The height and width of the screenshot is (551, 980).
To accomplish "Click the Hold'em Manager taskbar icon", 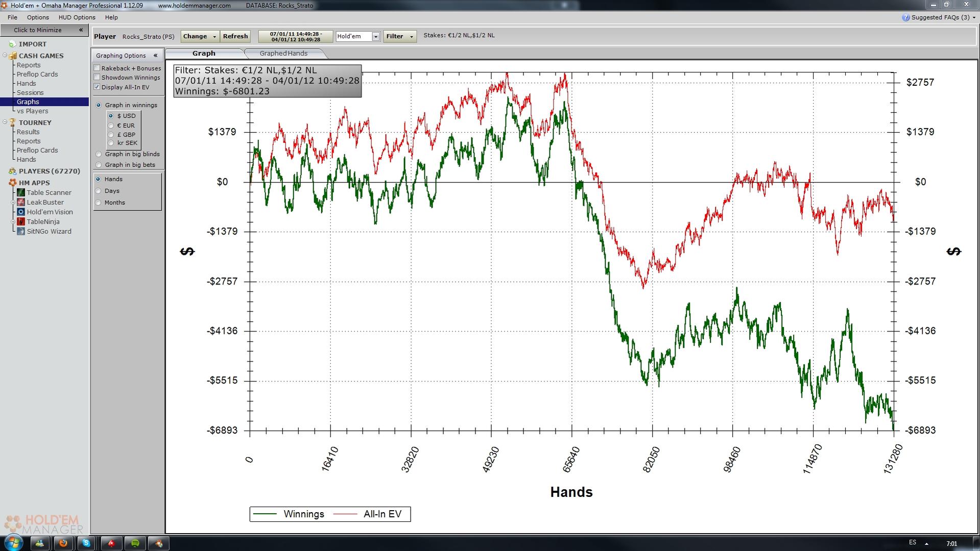I will click(x=159, y=543).
